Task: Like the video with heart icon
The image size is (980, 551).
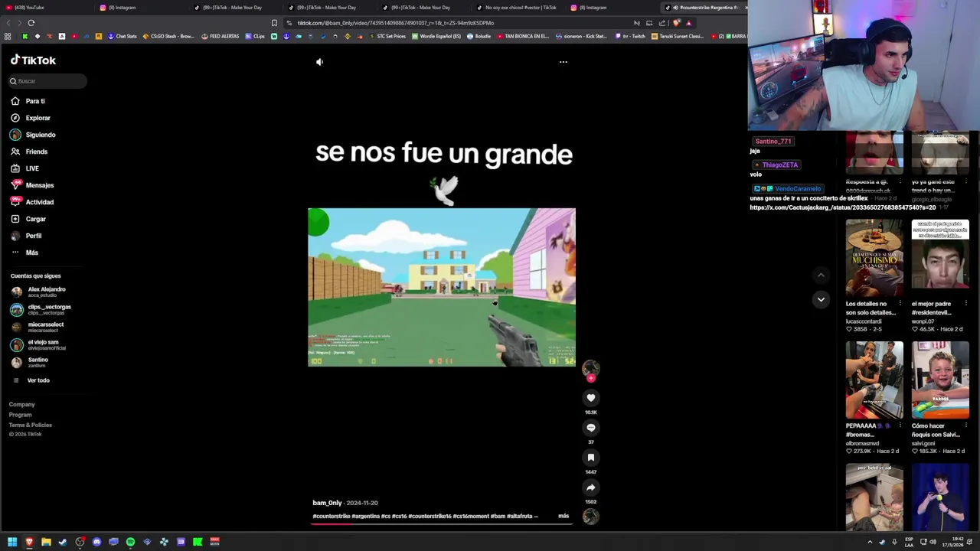Action: [590, 397]
